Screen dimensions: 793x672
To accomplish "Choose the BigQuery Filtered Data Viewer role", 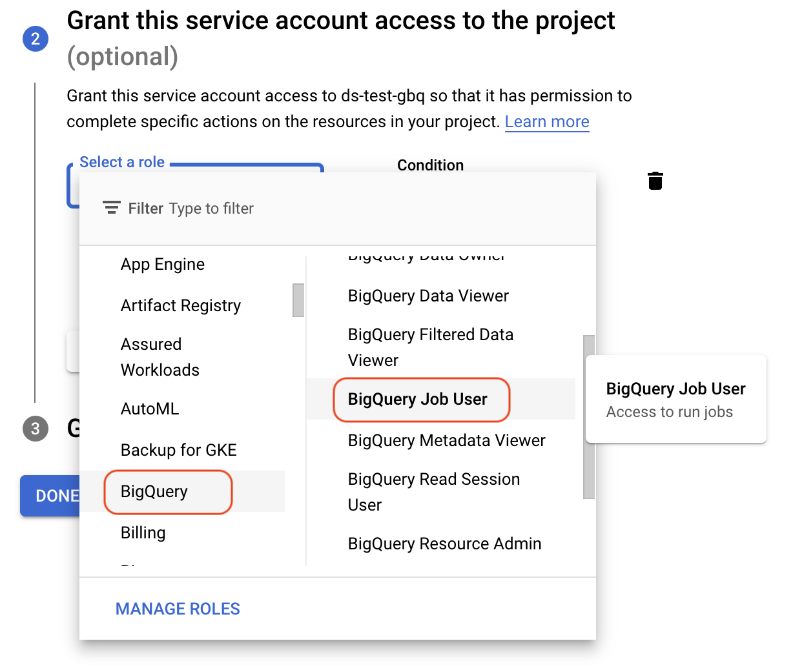I will click(441, 347).
